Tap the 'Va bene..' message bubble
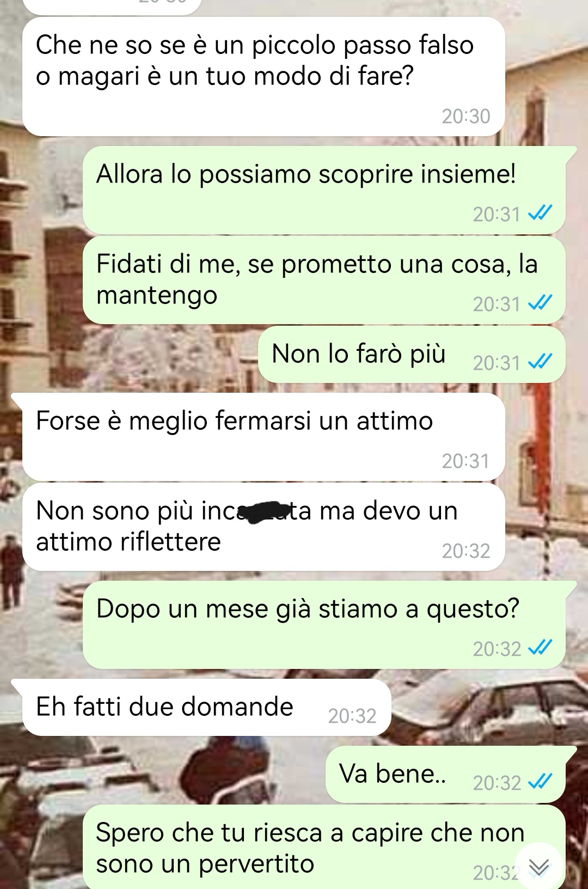The width and height of the screenshot is (588, 889). coord(445,774)
